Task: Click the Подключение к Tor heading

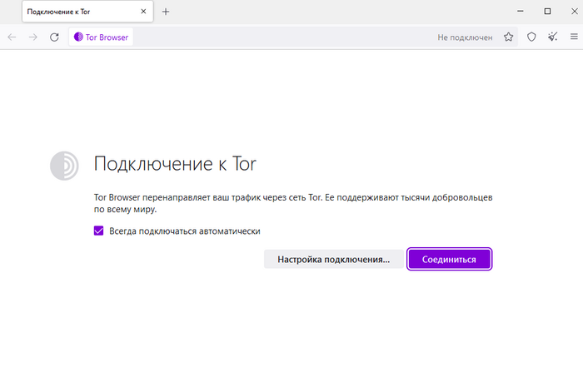Action: coord(175,164)
